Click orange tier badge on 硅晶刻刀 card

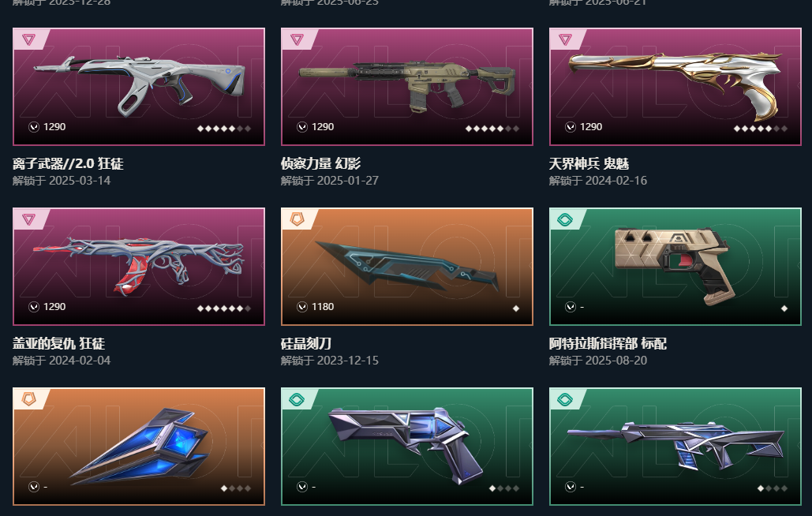click(x=297, y=219)
